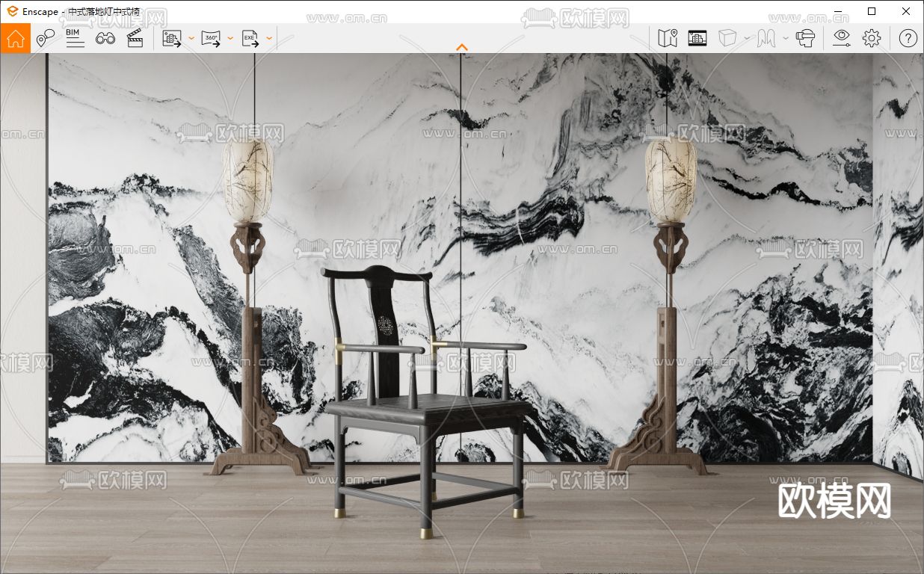Click the projection cube icon
The width and height of the screenshot is (924, 574).
(x=727, y=38)
